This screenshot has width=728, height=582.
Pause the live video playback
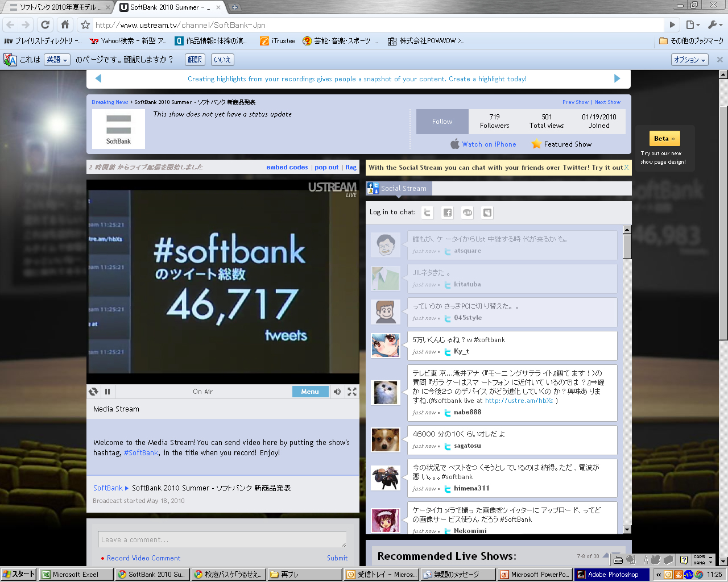(x=107, y=392)
